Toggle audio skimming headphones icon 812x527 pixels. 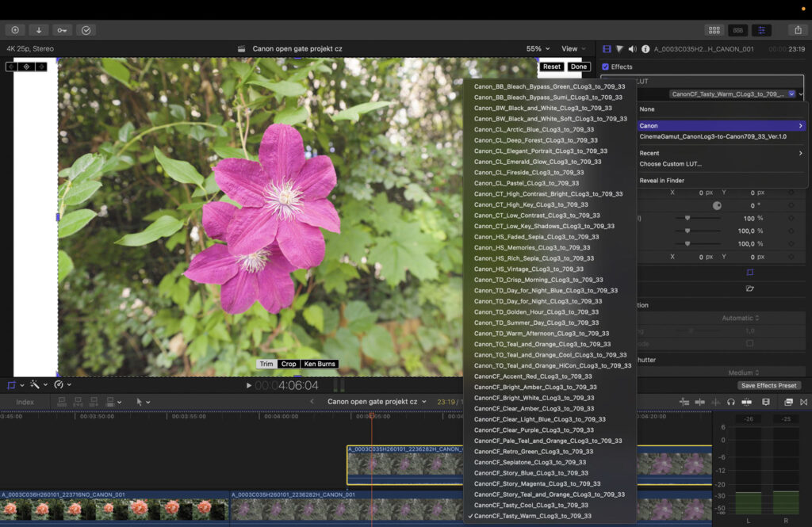(730, 402)
